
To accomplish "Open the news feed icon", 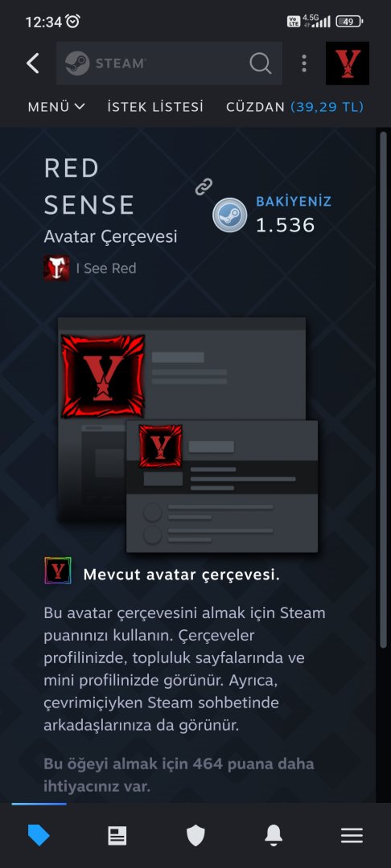I will click(x=117, y=835).
